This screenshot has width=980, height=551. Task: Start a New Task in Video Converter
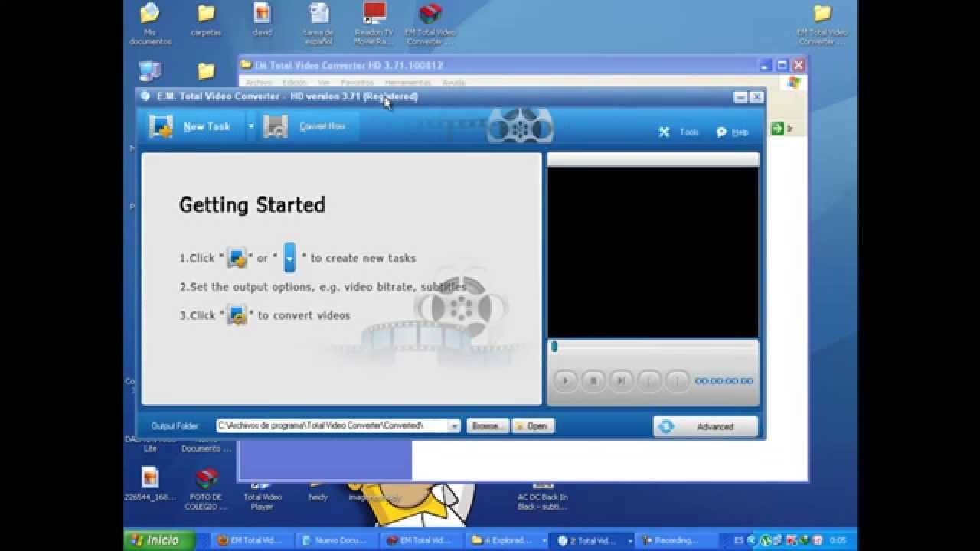[191, 126]
